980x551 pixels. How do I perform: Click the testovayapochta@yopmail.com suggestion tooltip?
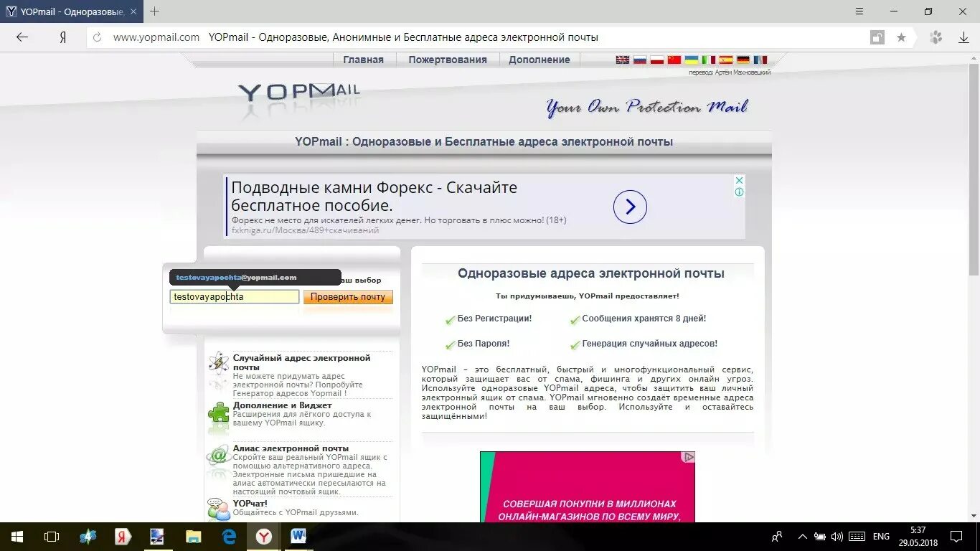(x=255, y=278)
